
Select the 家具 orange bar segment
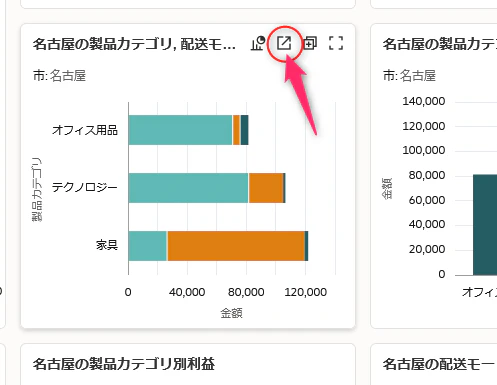point(236,246)
